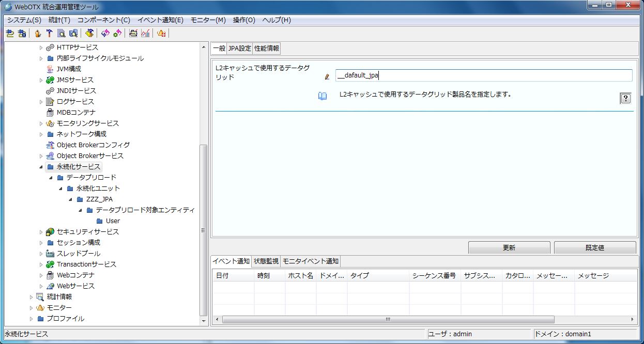Image resolution: width=644 pixels, height=344 pixels.
Task: Click the open book description icon
Action: tap(323, 96)
